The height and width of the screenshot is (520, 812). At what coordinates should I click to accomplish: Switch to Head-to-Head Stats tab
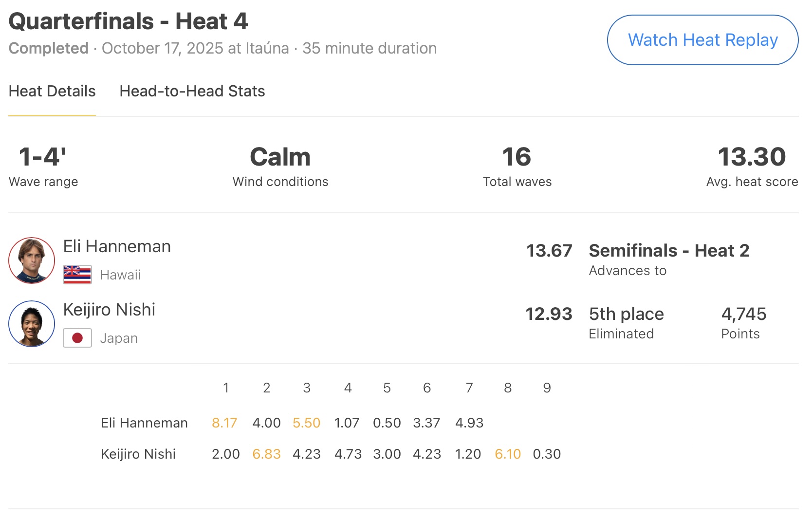192,91
